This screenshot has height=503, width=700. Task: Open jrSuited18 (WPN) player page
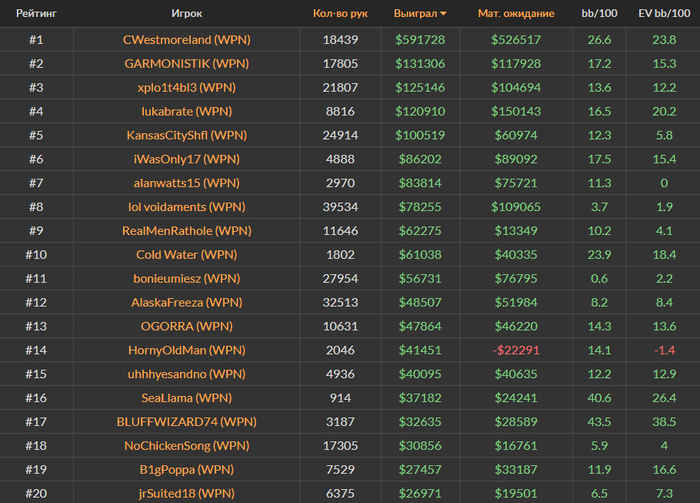coord(186,494)
